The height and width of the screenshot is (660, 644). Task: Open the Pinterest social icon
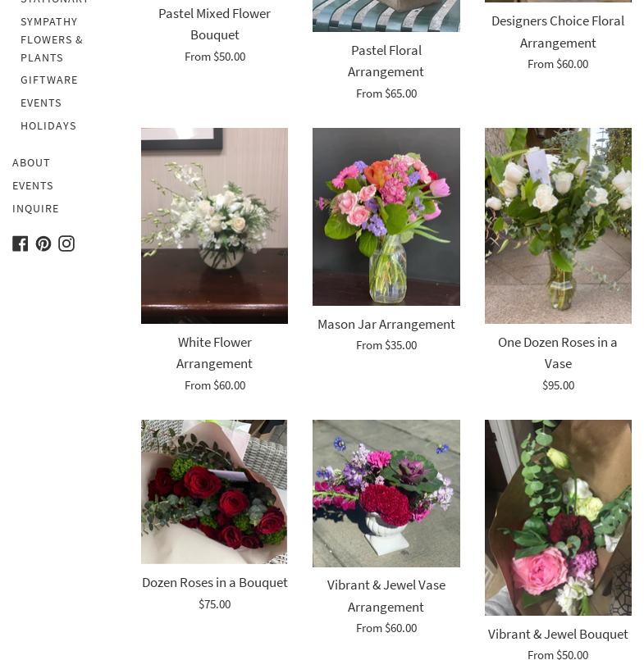point(43,244)
